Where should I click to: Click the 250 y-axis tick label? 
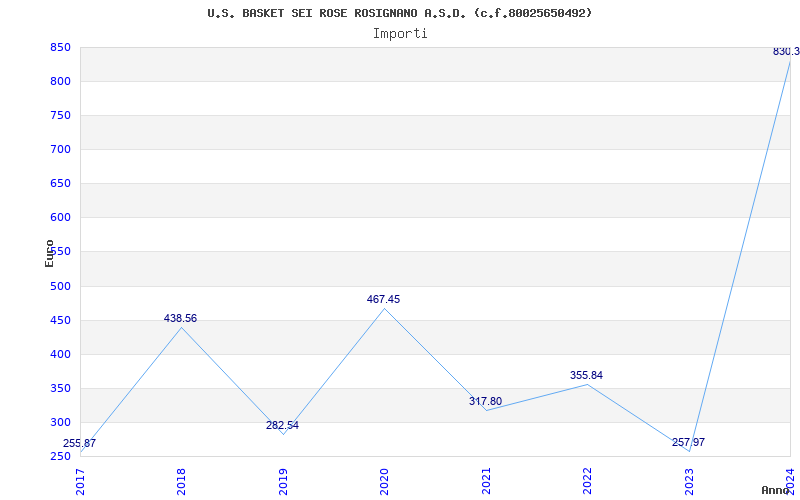[59, 457]
